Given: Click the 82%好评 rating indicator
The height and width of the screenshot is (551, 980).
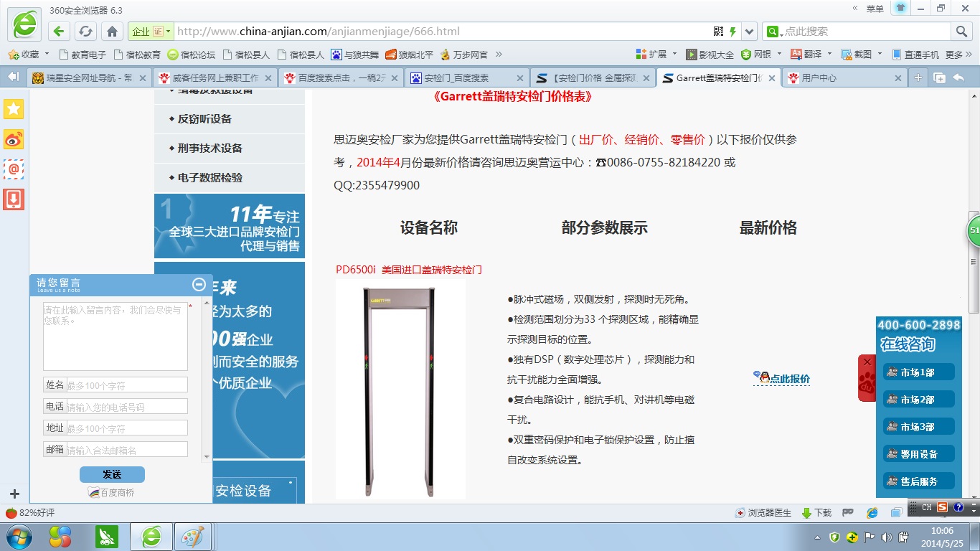Looking at the screenshot, I should [30, 512].
